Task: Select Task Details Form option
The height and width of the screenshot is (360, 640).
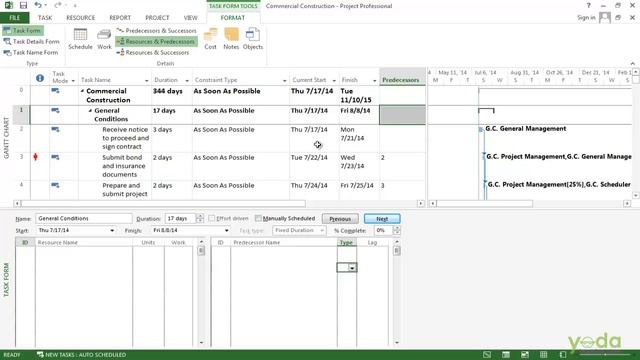Action: point(31,42)
